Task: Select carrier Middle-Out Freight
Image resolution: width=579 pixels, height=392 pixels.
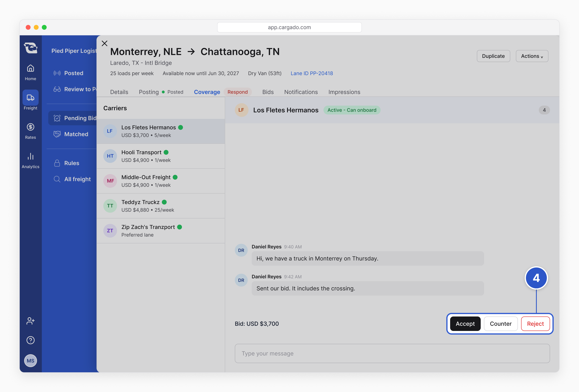Action: tap(161, 181)
